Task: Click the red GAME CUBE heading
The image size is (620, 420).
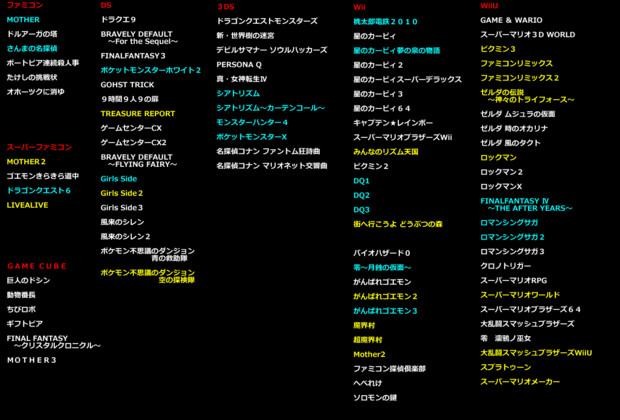Action: pyautogui.click(x=37, y=266)
